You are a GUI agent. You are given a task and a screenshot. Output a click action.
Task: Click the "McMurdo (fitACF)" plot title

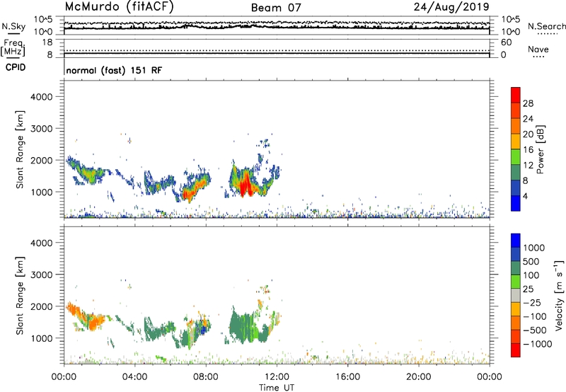click(x=119, y=7)
